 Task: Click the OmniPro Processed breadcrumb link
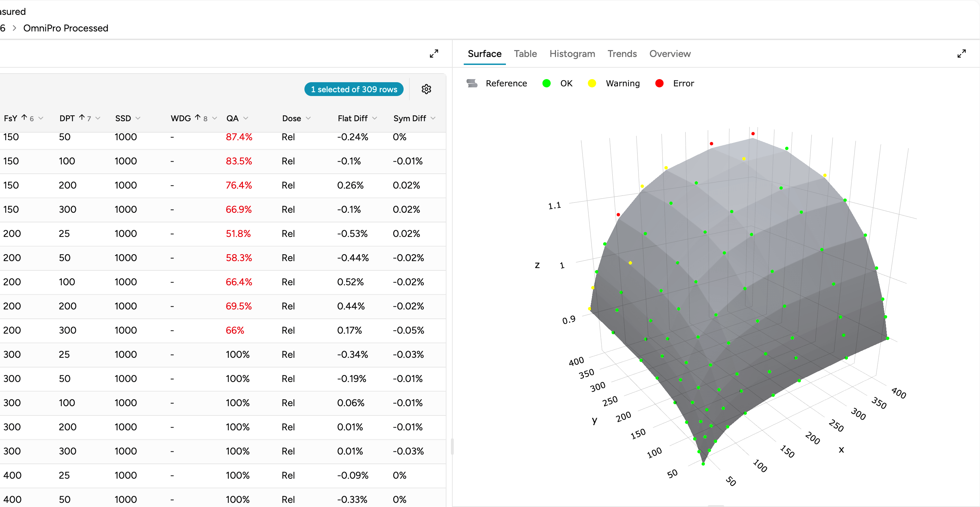click(65, 28)
